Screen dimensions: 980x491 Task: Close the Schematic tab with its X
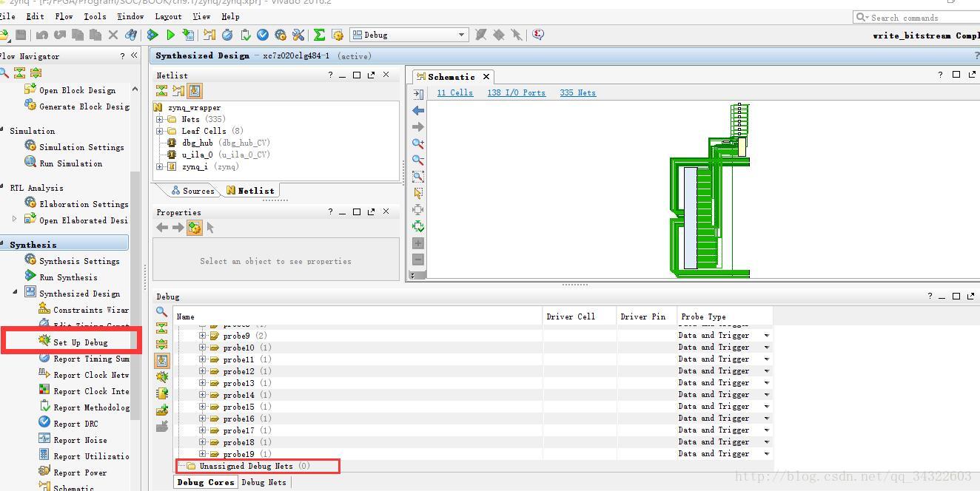point(486,76)
